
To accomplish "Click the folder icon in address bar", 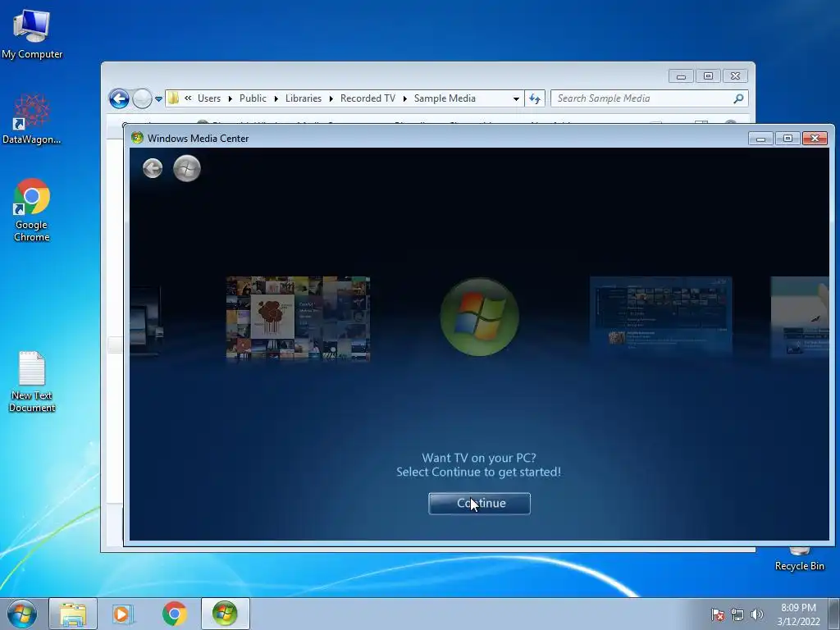I will coord(173,98).
